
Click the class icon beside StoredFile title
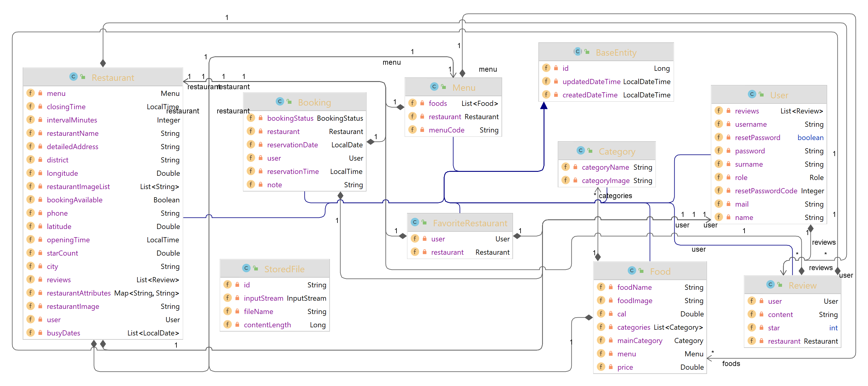coord(246,268)
